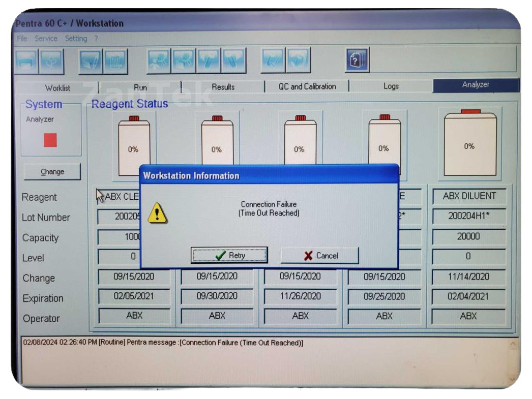Viewport: 532px width, 399px height.
Task: Click the 0% label on the ABX DILUENT bottle
Action: [x=469, y=146]
